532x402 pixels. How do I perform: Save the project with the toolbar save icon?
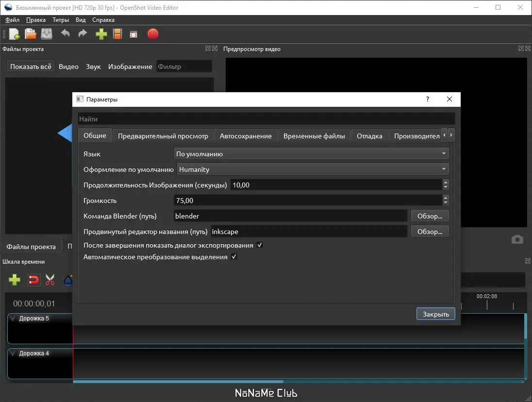tap(47, 34)
